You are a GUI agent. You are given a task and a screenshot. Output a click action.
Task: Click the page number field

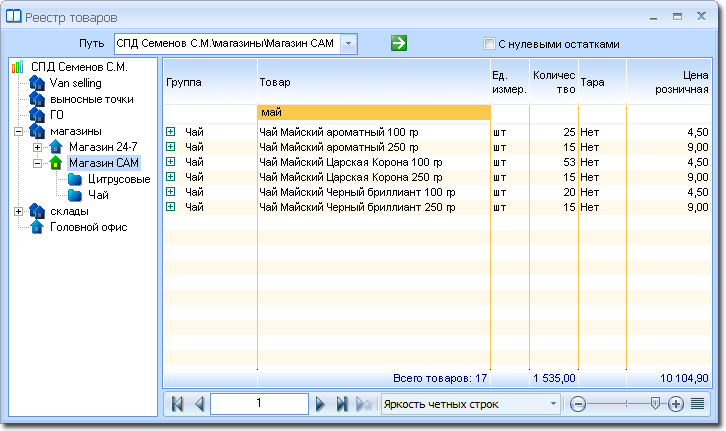pos(259,404)
